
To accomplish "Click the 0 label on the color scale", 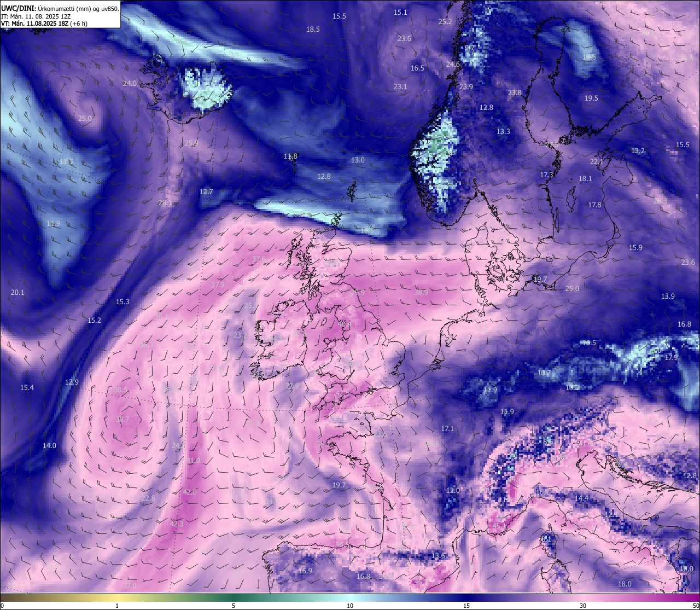I will coord(2,606).
